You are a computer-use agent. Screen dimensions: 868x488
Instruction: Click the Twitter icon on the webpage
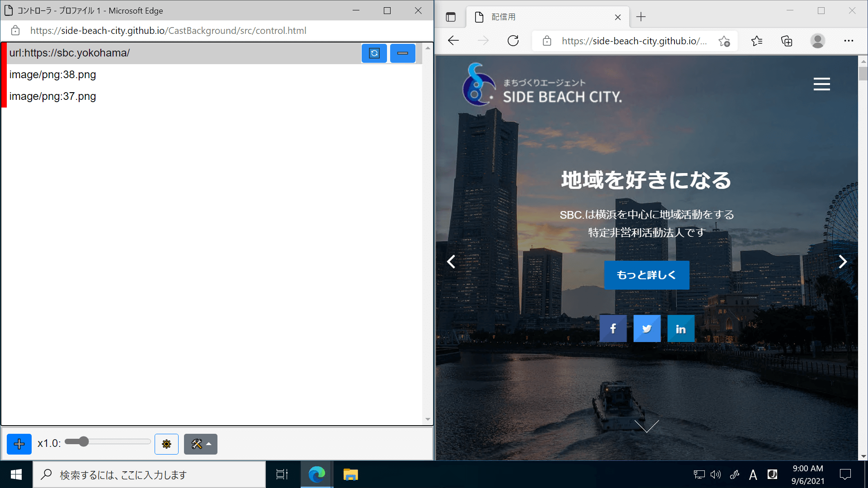647,328
